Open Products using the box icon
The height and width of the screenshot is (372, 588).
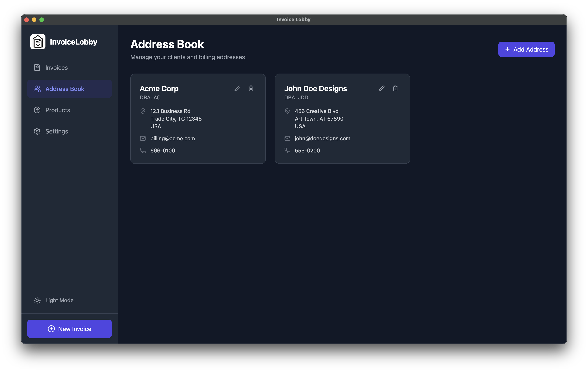pos(37,110)
